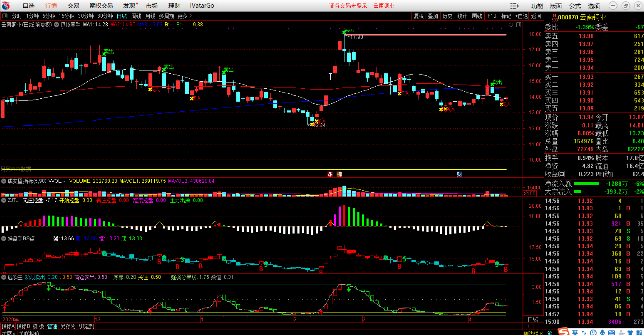Open the 行情 menu
644x335 pixels.
51,6
